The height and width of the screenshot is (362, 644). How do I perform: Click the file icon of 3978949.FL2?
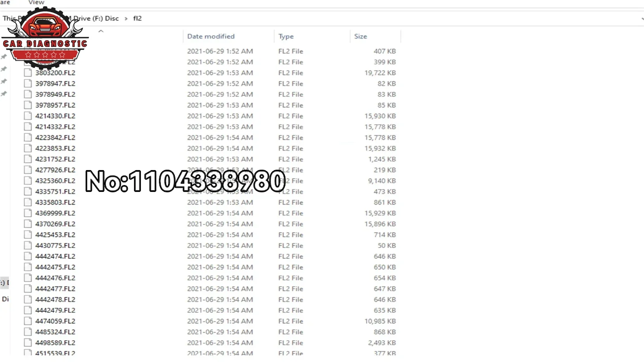pyautogui.click(x=28, y=95)
